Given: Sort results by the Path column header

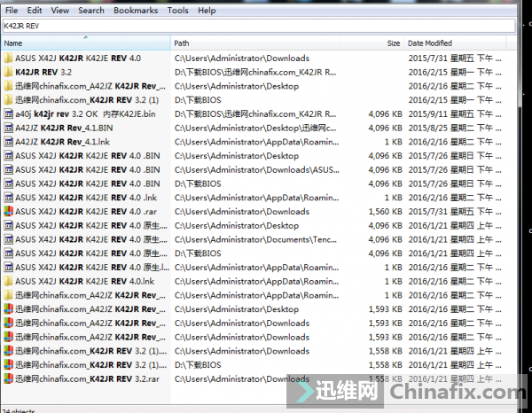Looking at the screenshot, I should click(x=255, y=43).
